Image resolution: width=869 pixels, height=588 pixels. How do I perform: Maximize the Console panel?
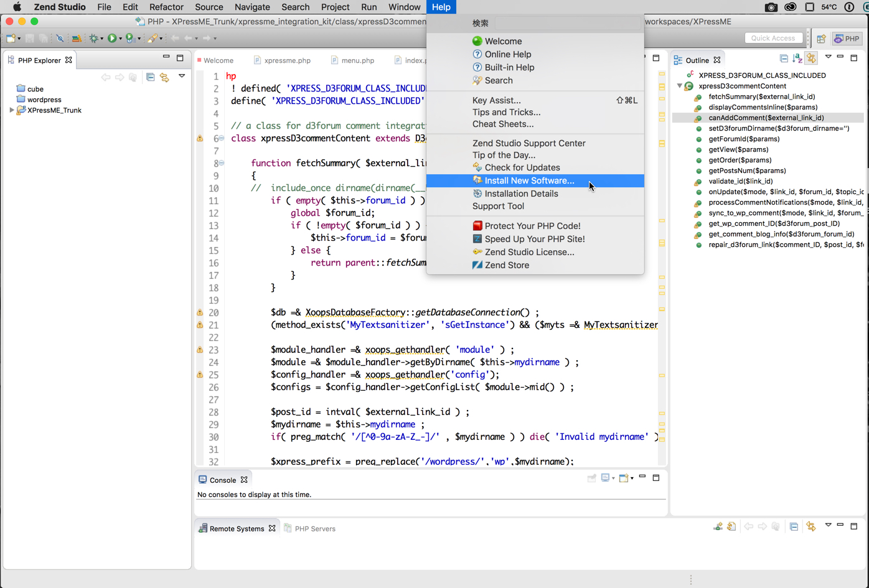coord(656,477)
